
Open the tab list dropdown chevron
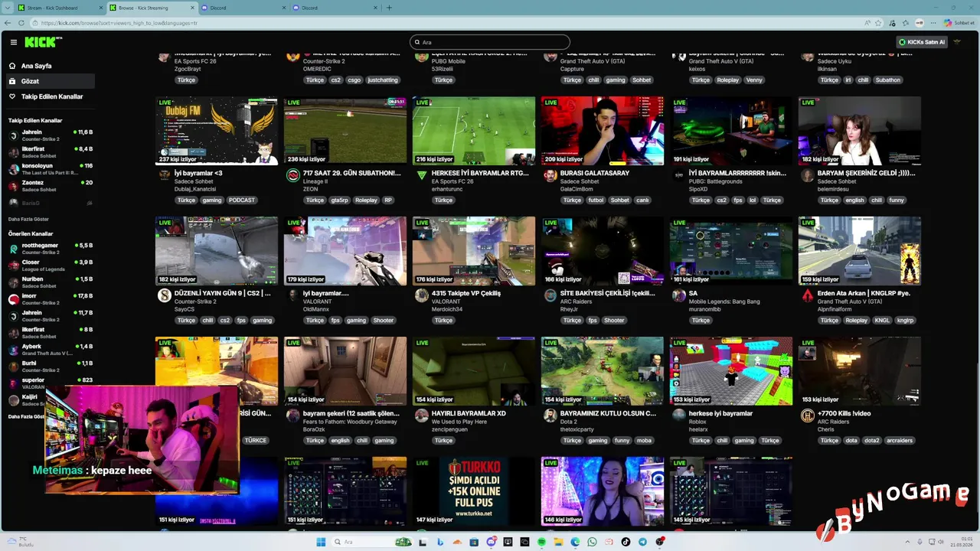pyautogui.click(x=7, y=8)
